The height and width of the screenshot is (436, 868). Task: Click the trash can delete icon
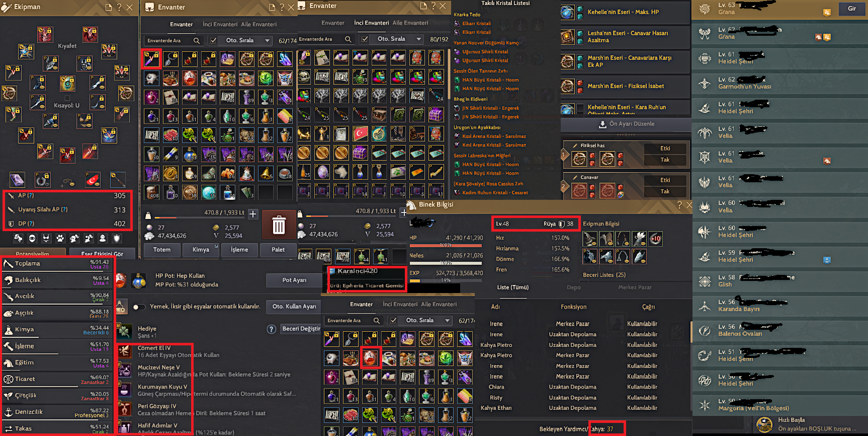coord(279,225)
